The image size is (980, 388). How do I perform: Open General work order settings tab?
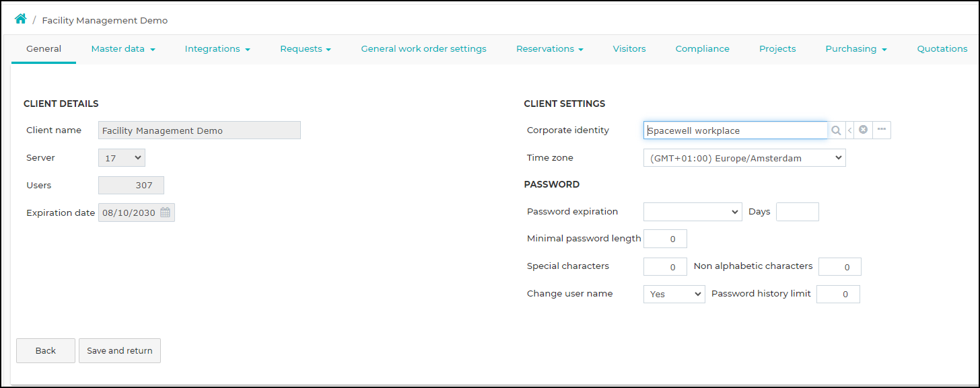[423, 49]
